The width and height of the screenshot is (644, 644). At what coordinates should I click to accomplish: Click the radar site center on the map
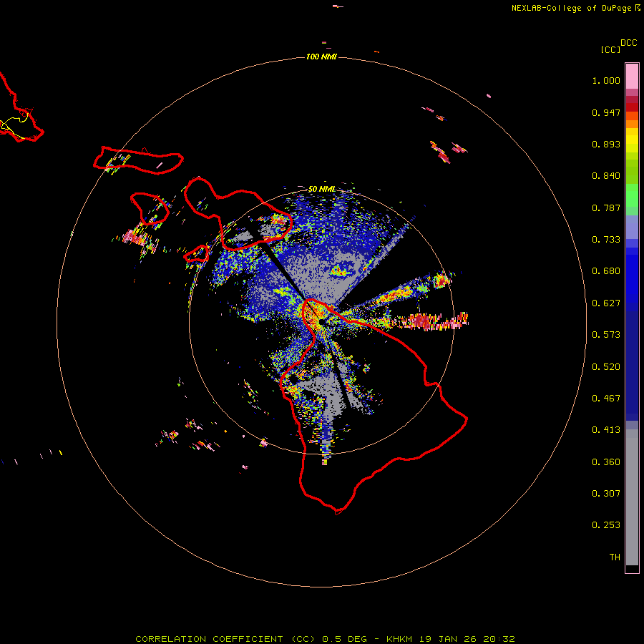point(321,323)
